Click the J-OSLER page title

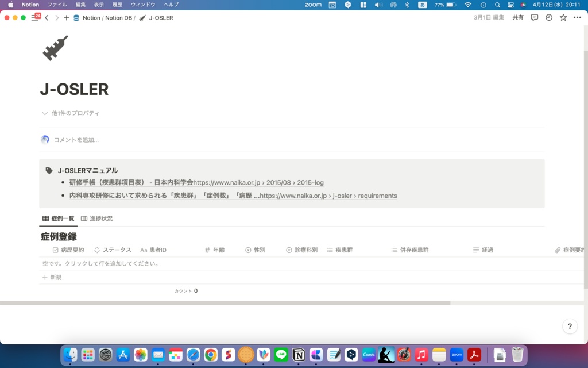pyautogui.click(x=74, y=89)
